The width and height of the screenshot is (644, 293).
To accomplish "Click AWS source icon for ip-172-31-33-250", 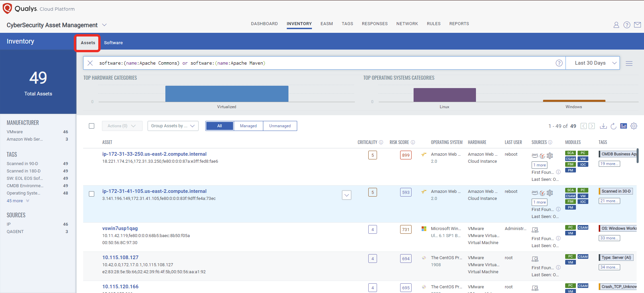I will point(535,155).
